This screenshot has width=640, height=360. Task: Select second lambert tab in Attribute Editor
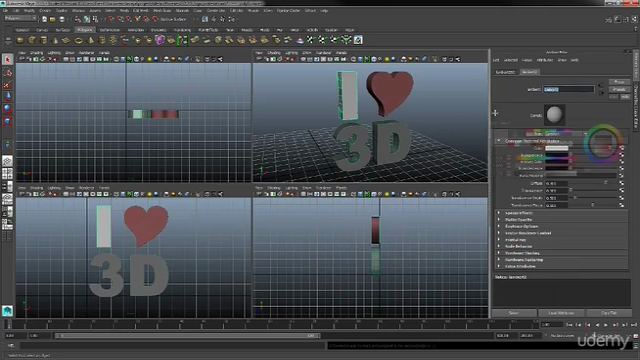(529, 72)
